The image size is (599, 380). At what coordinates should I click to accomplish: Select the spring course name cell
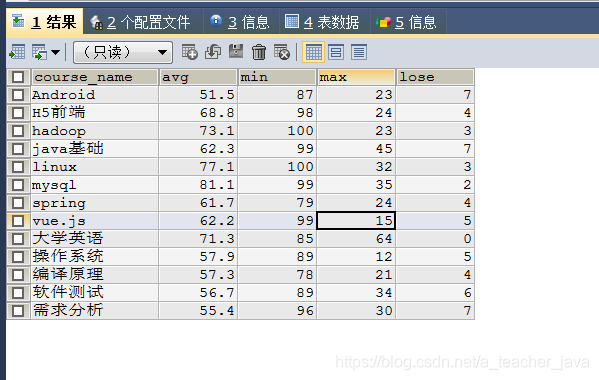[x=94, y=202]
